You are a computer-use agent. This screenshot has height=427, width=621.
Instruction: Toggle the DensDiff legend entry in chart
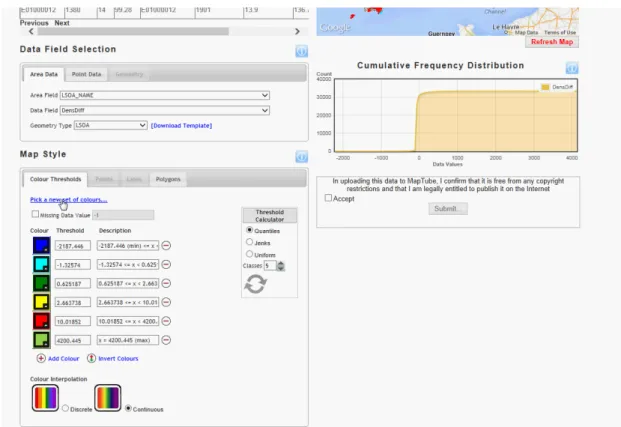click(x=557, y=87)
